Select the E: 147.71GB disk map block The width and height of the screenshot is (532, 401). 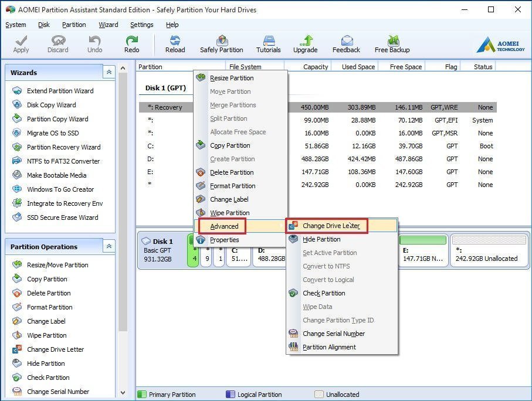(423, 250)
